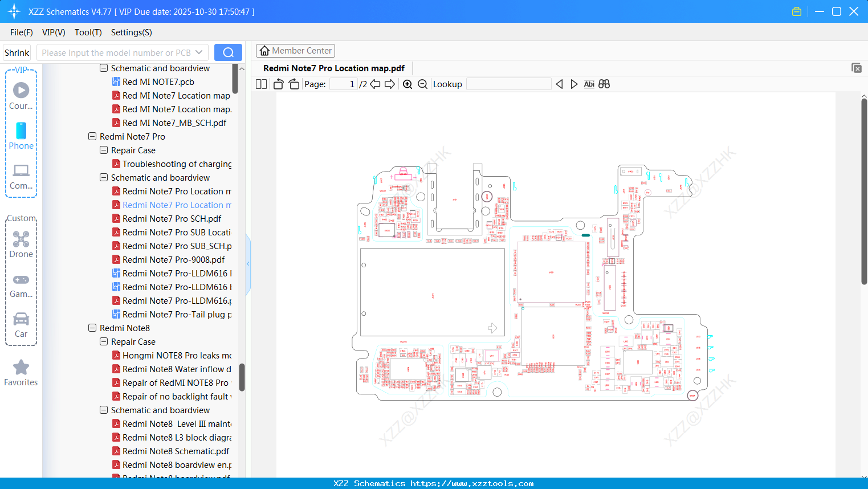Open Favorites from the sidebar
This screenshot has height=489, width=868.
(x=21, y=373)
